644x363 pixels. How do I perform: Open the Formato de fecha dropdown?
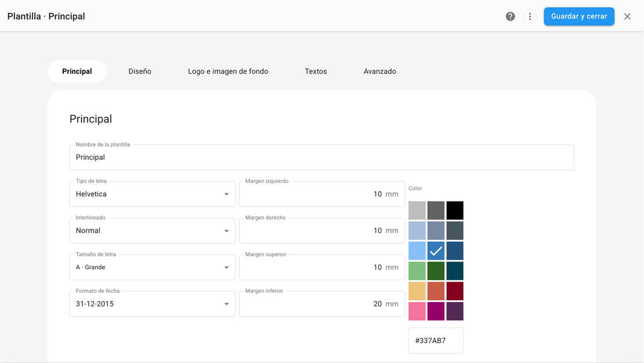(x=152, y=304)
